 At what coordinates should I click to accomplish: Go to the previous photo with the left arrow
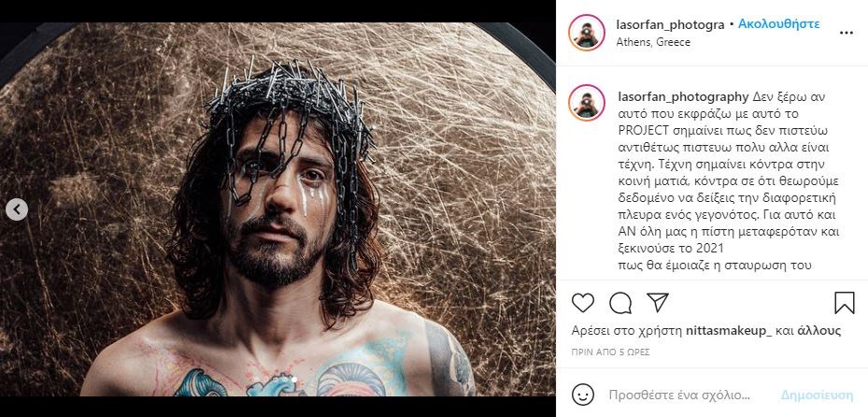17,209
